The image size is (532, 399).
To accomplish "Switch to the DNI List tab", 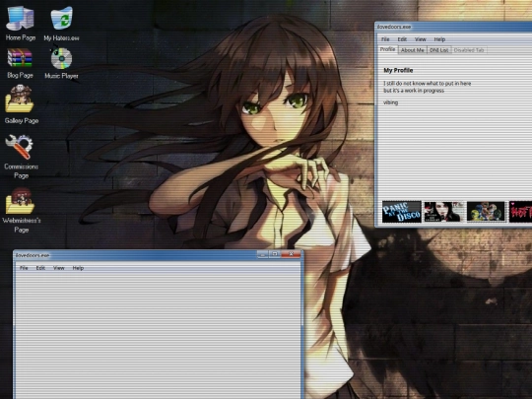I will tap(439, 50).
